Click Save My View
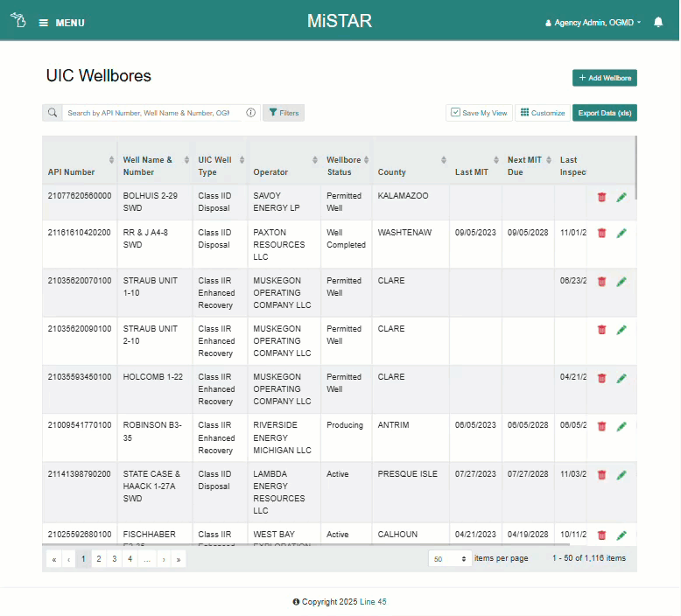This screenshot has height=616, width=681. [479, 113]
